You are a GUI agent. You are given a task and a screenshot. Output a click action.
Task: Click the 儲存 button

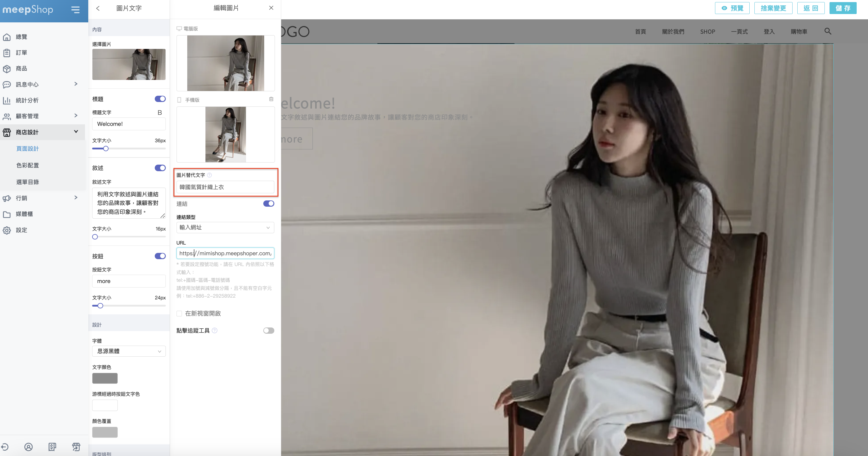click(842, 8)
